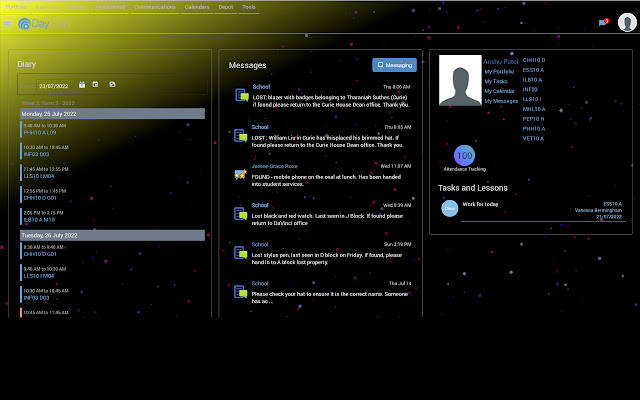This screenshot has width=640, height=400.
Task: Click the student profile photo
Action: point(460,80)
